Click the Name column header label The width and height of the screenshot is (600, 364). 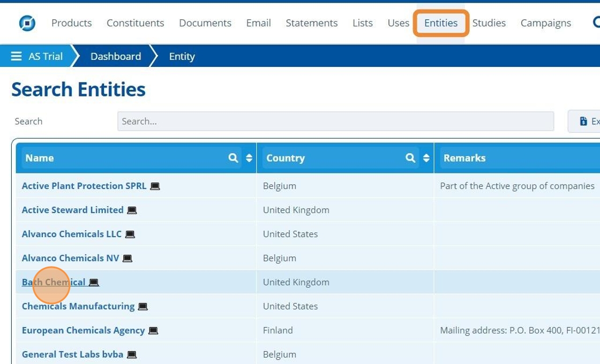point(40,158)
